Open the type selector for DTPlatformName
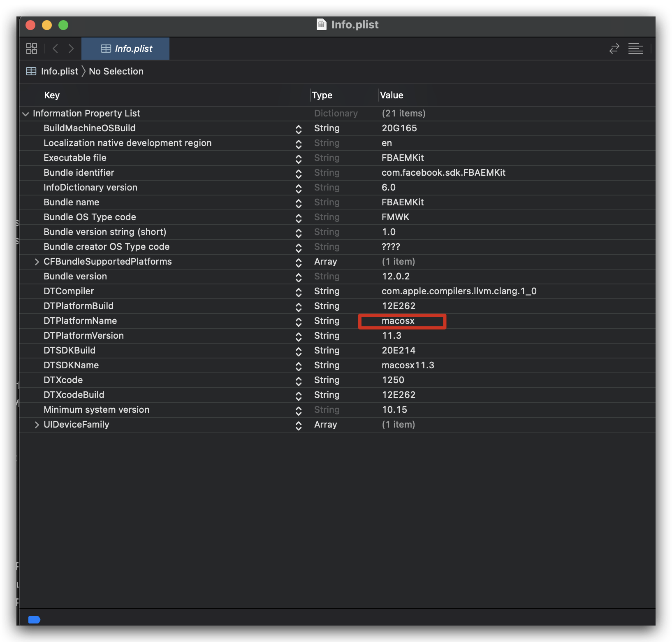The height and width of the screenshot is (642, 672). 299,322
